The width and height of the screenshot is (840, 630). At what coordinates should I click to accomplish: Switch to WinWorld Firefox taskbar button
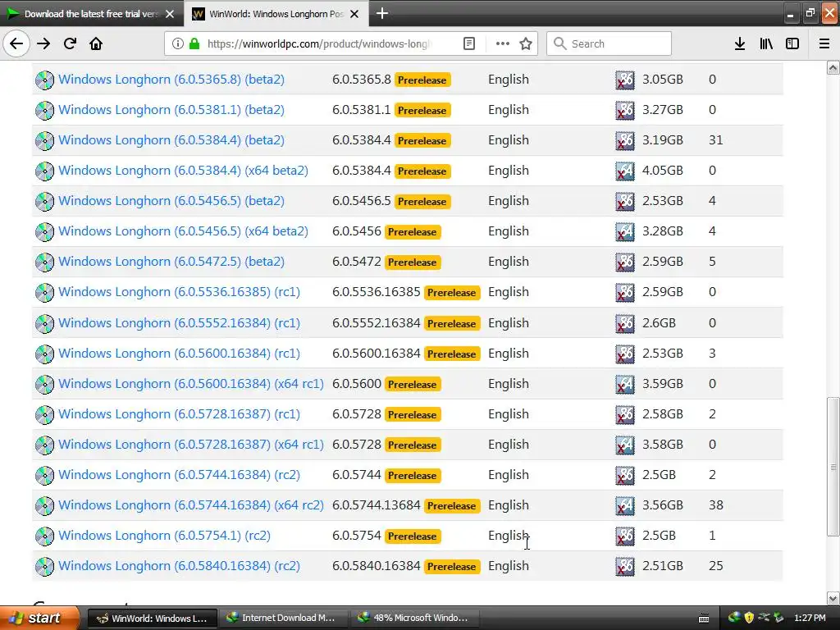click(x=152, y=618)
